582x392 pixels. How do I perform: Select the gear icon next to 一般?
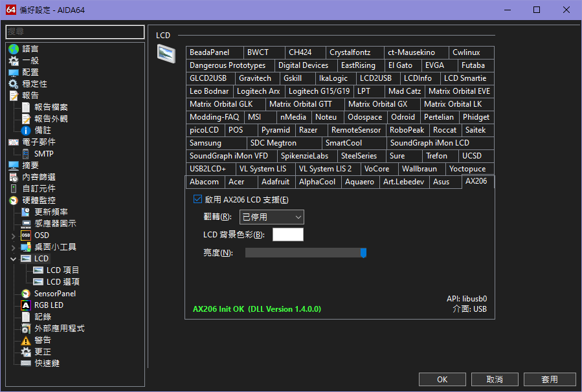[x=14, y=61]
